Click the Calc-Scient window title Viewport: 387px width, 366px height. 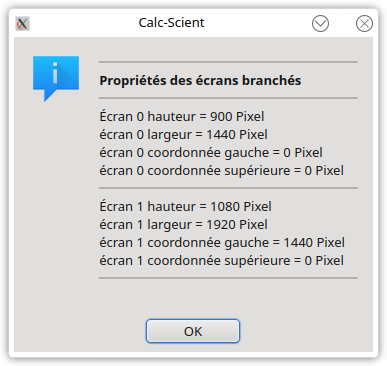click(x=171, y=23)
